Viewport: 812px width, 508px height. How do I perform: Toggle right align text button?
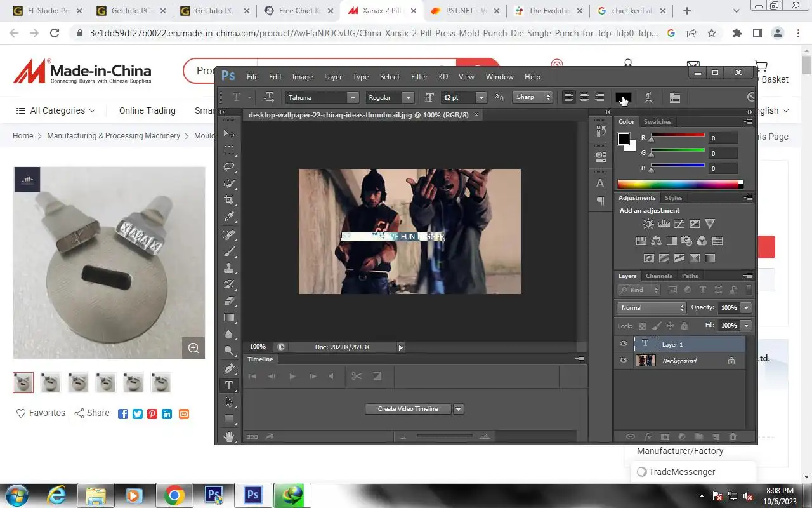[x=599, y=97]
